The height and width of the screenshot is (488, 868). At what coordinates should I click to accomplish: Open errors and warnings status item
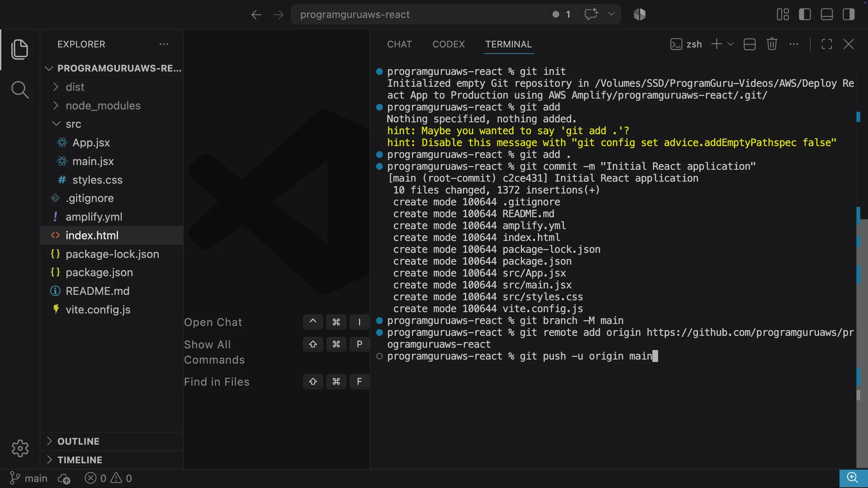(108, 479)
